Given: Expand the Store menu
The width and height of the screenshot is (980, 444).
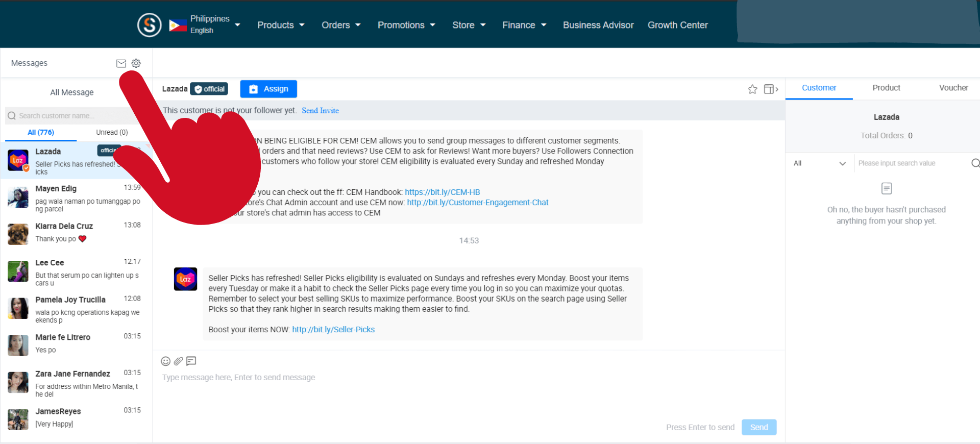Looking at the screenshot, I should click(469, 25).
